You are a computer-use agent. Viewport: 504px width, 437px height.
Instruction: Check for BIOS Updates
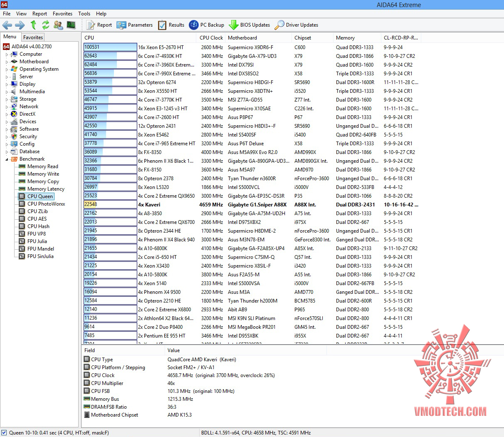click(x=250, y=25)
